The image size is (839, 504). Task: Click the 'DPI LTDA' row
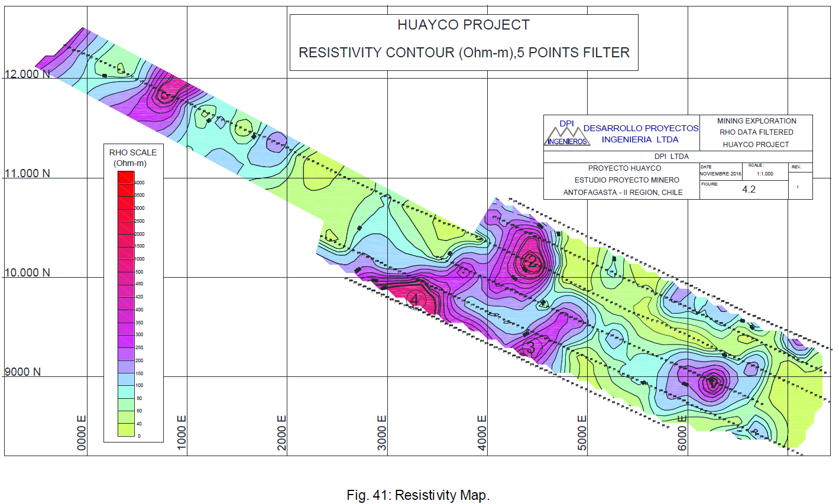coord(678,157)
